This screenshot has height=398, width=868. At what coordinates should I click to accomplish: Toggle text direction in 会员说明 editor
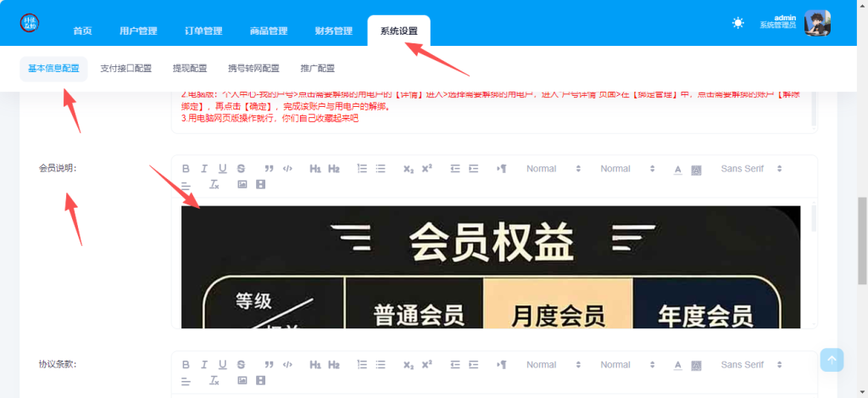(502, 169)
